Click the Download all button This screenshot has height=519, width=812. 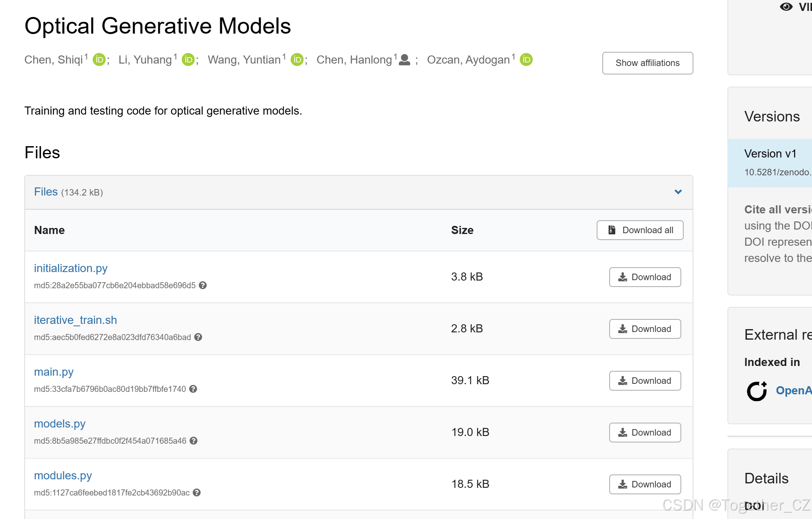[640, 230]
